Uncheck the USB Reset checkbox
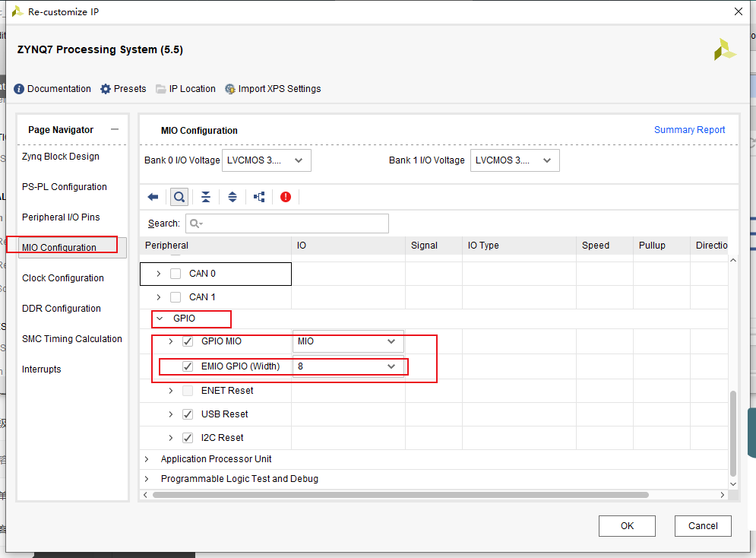 188,414
